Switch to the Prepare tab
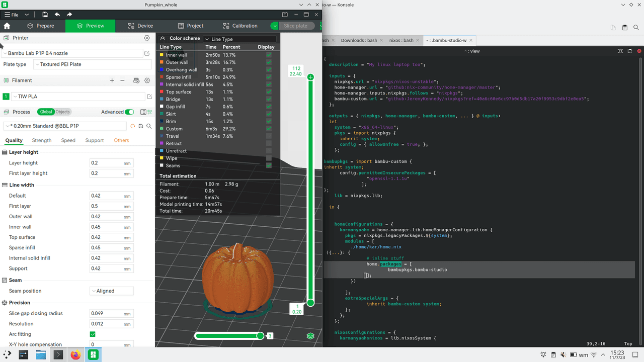Image resolution: width=644 pixels, height=362 pixels. (x=41, y=26)
